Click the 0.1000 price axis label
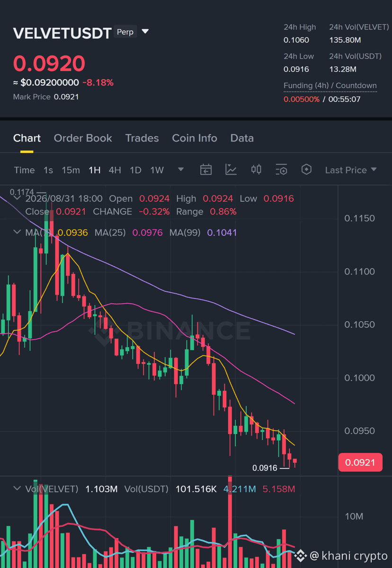This screenshot has width=392, height=568. click(359, 378)
